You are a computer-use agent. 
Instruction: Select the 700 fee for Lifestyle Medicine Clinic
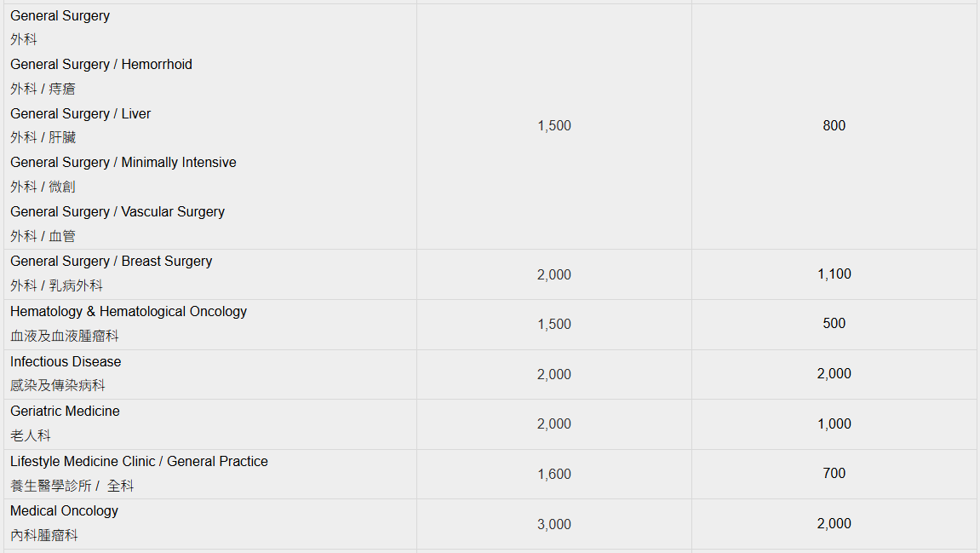tap(834, 474)
